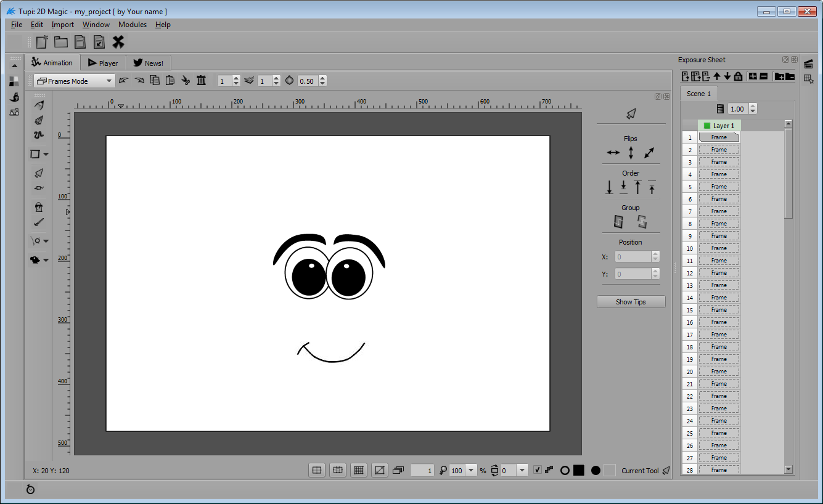Click the black X close project icon
This screenshot has height=504, width=823.
[x=118, y=42]
